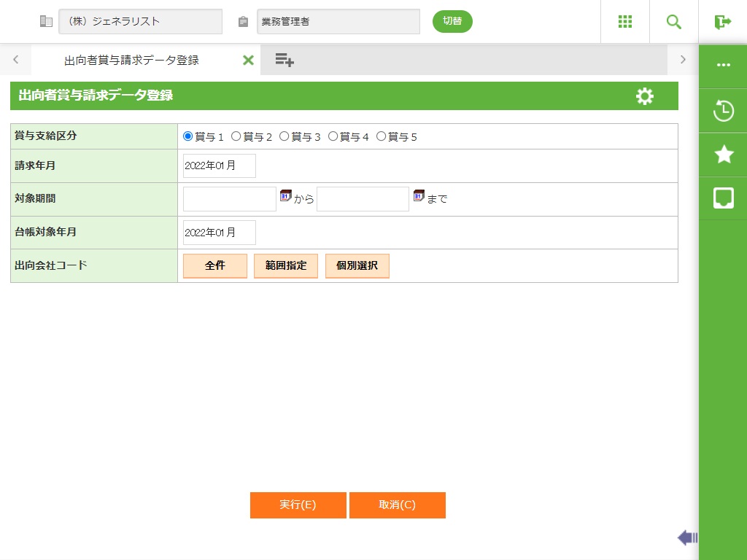The height and width of the screenshot is (560, 747).
Task: Select the 賞与2 radio button
Action: [236, 136]
